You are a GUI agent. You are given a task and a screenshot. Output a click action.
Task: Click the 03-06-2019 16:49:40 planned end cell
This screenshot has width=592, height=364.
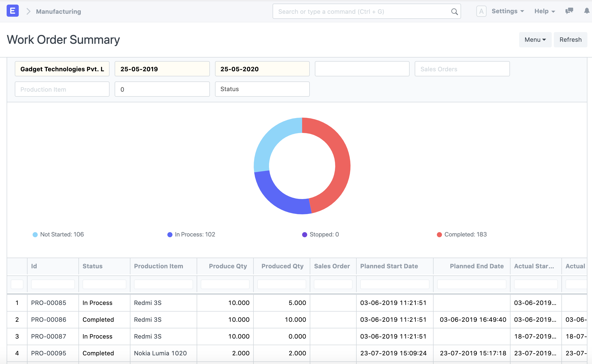pos(472,320)
